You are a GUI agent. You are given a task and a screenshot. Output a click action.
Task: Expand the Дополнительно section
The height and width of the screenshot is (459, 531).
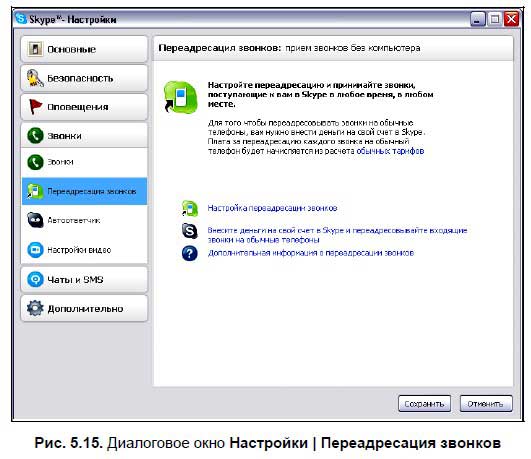84,308
